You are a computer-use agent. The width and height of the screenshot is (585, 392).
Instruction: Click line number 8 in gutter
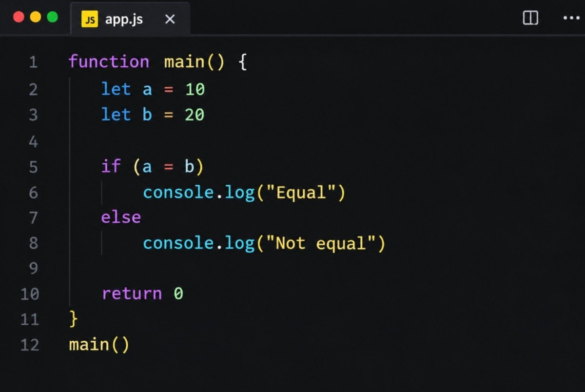[33, 243]
